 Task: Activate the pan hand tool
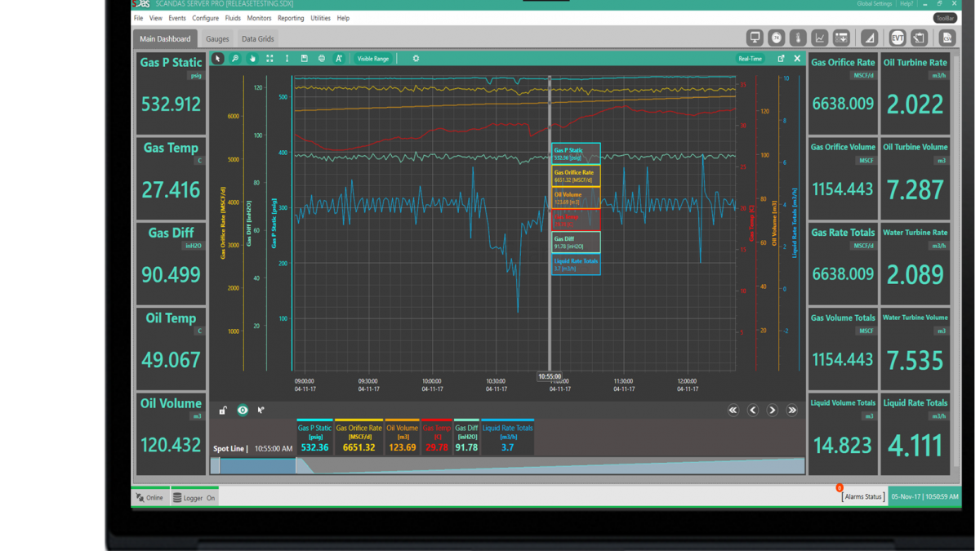click(x=252, y=59)
